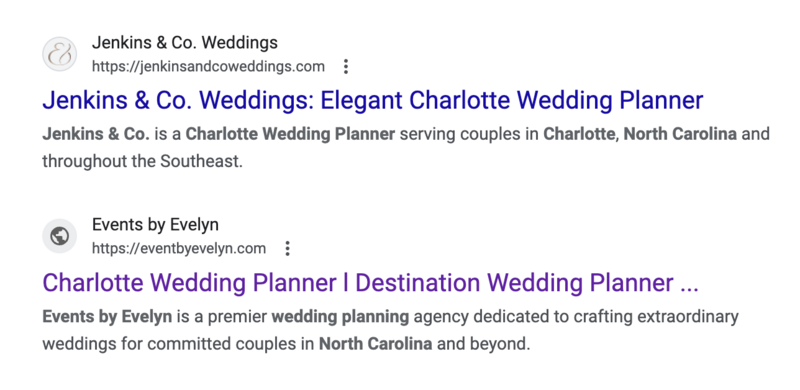Select the Events by Evelyn description snippet

[x=390, y=330]
